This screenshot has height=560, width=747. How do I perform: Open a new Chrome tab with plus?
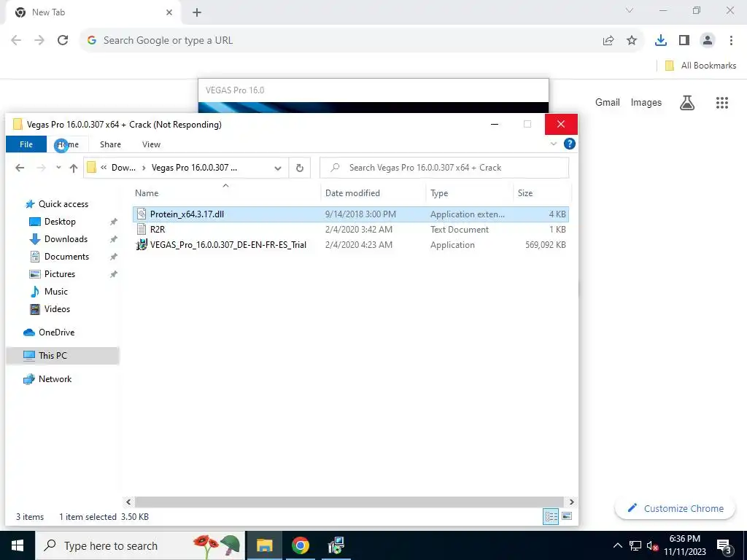point(197,12)
